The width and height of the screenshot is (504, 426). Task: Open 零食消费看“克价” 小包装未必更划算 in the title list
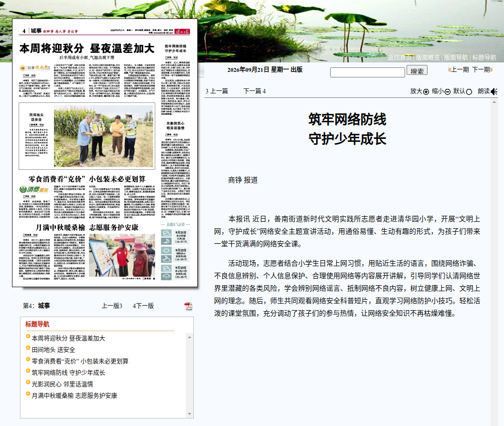click(80, 361)
